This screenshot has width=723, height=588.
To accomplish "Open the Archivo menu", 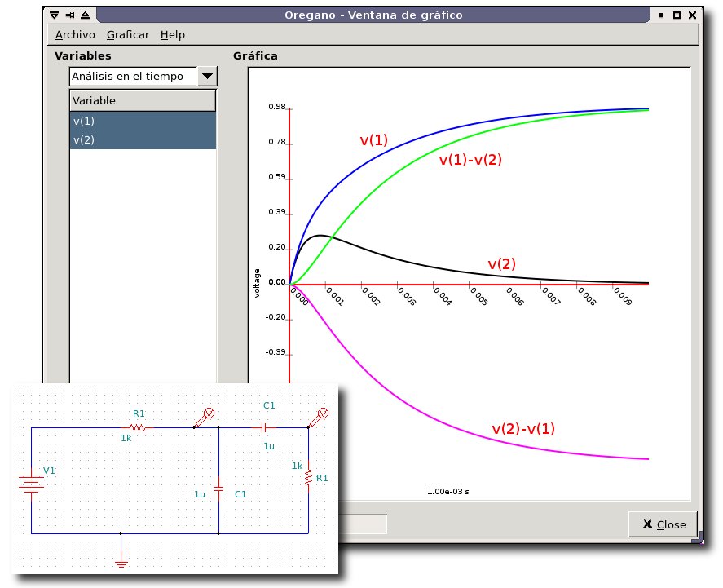I will click(x=75, y=34).
